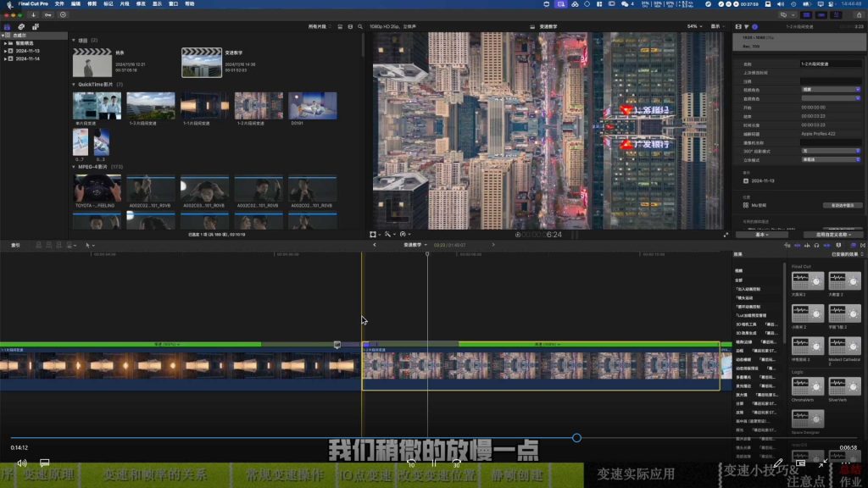Show the photos and audio sidebar

[21, 26]
